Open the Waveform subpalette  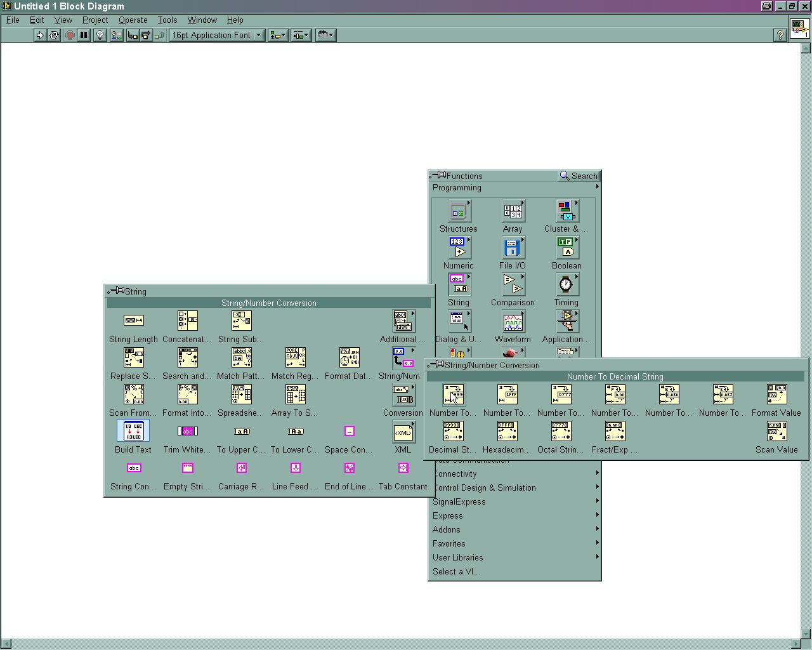[513, 322]
